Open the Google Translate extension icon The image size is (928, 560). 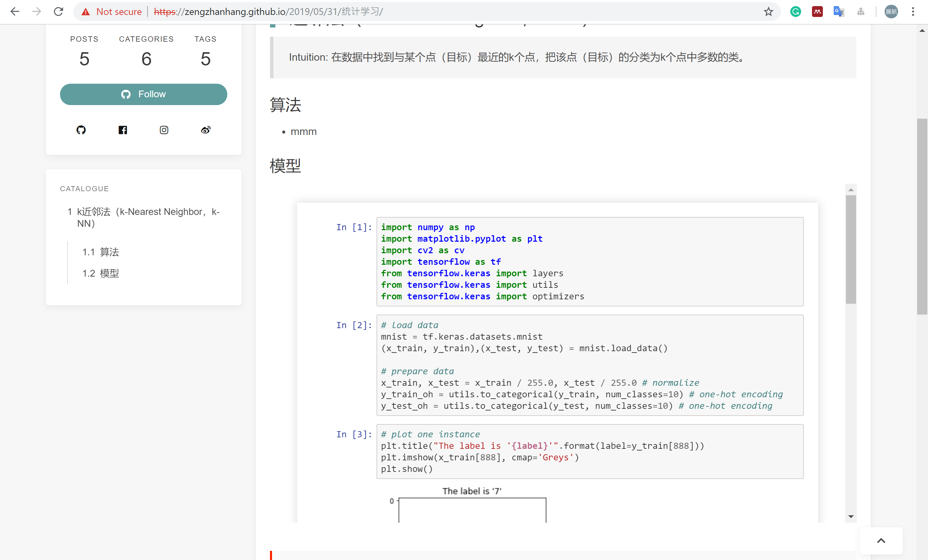pos(839,11)
